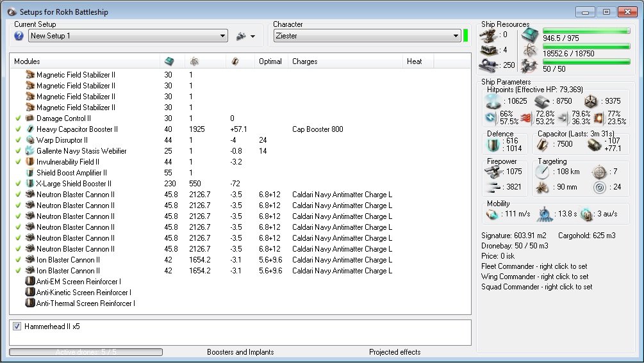Deactivate Invulnerability Field II via its checkmark
Screen dimensions: 644x363
[x=18, y=162]
